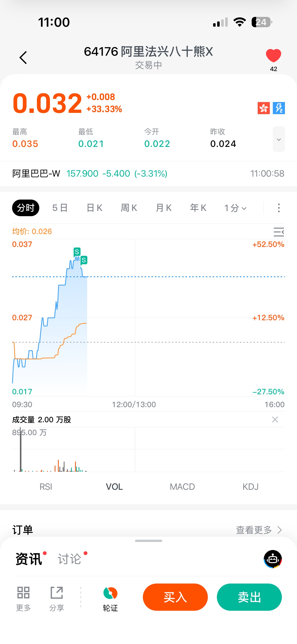Tap the blue lightning quote icon
Image resolution: width=297 pixels, height=644 pixels.
[x=279, y=108]
